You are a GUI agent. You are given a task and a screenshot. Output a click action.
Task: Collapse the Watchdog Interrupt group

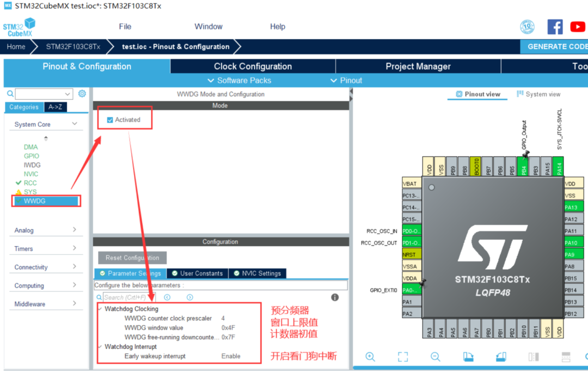100,346
